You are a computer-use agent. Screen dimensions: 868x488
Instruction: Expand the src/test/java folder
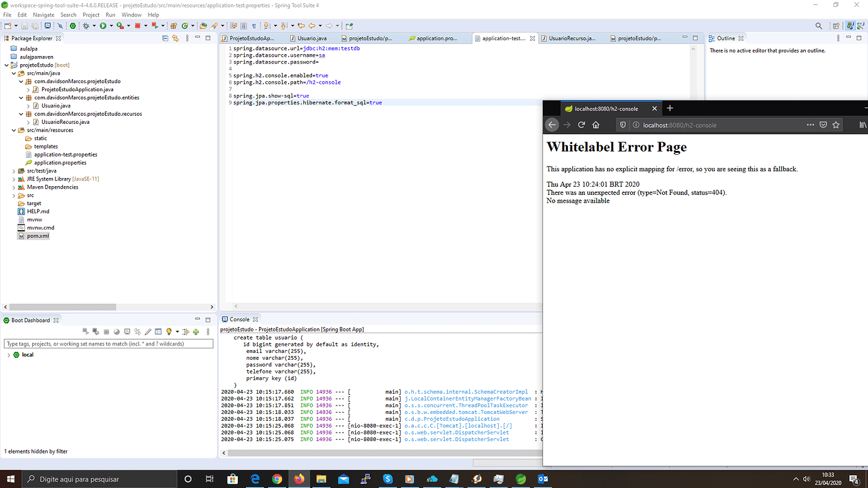[13, 170]
